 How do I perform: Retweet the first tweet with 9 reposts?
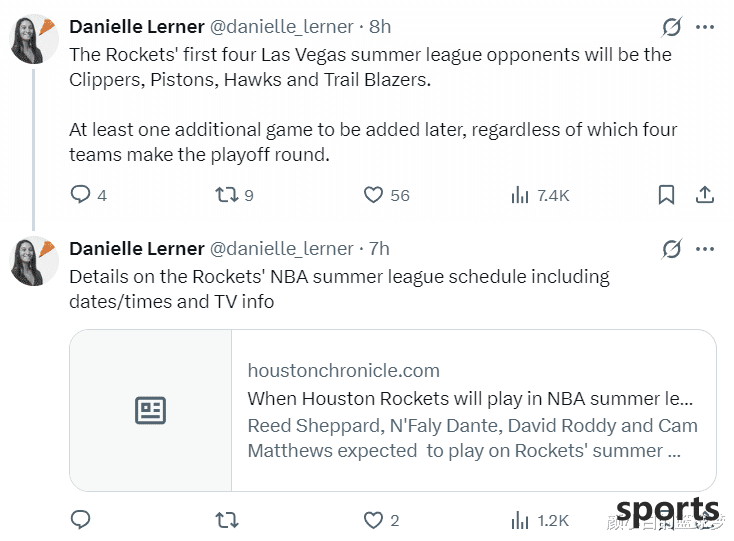(x=227, y=195)
